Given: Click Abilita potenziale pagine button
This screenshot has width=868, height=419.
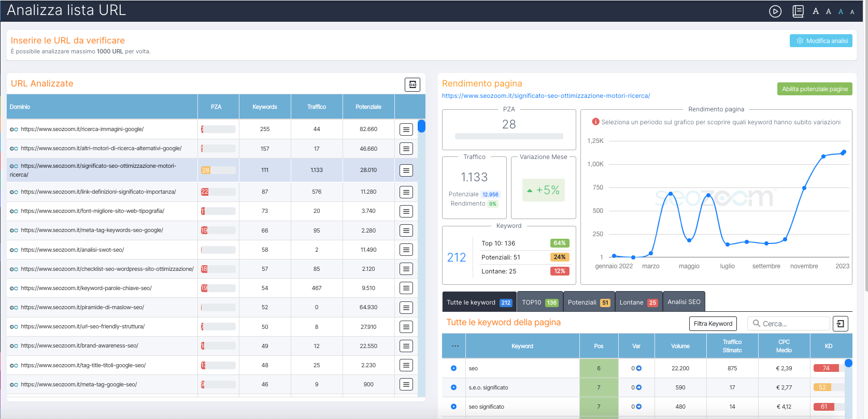Looking at the screenshot, I should (x=815, y=89).
